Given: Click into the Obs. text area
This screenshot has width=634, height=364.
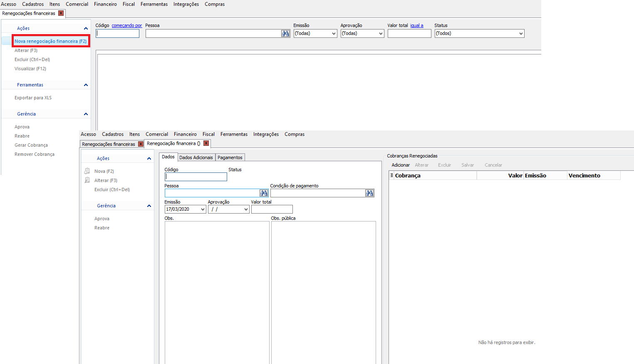Looking at the screenshot, I should (217, 293).
